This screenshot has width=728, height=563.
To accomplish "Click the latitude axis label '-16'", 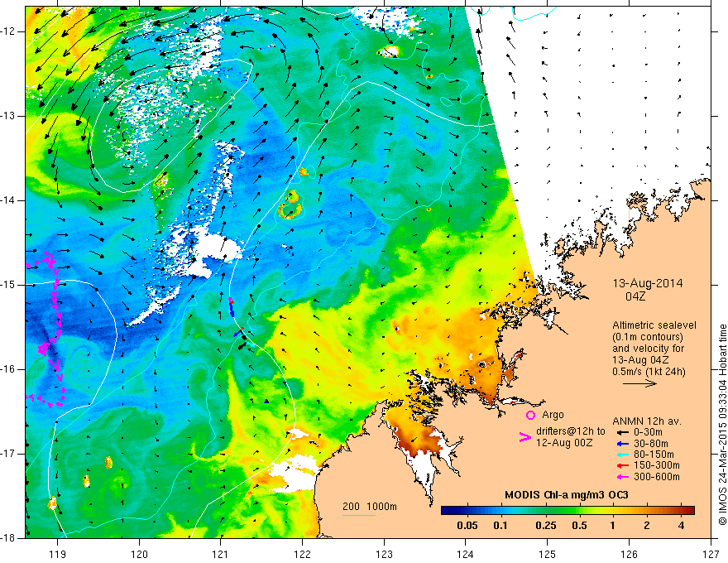I will click(x=9, y=368).
